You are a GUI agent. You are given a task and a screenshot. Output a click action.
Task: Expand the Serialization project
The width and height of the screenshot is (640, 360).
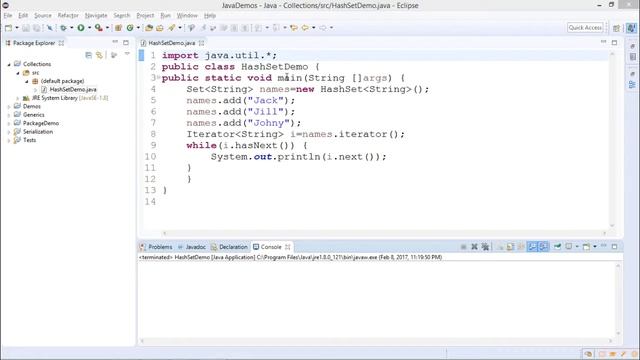point(9,132)
